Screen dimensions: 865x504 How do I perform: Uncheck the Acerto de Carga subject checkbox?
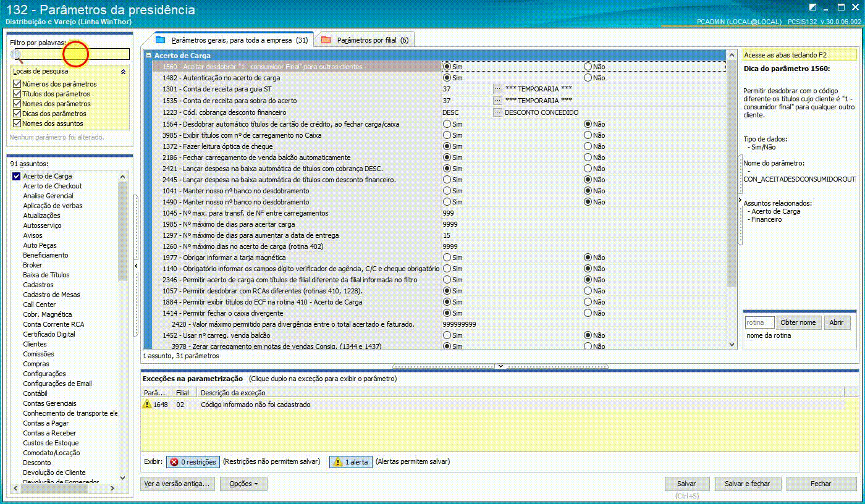[x=17, y=176]
